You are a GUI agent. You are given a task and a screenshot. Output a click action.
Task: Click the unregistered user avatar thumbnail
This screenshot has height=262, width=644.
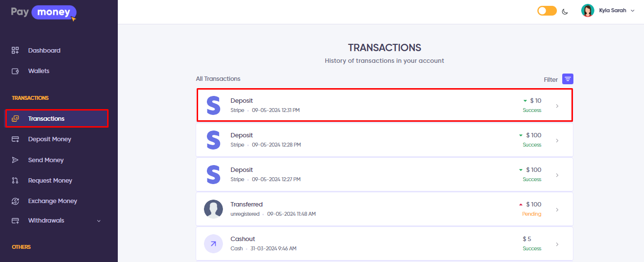tap(213, 209)
